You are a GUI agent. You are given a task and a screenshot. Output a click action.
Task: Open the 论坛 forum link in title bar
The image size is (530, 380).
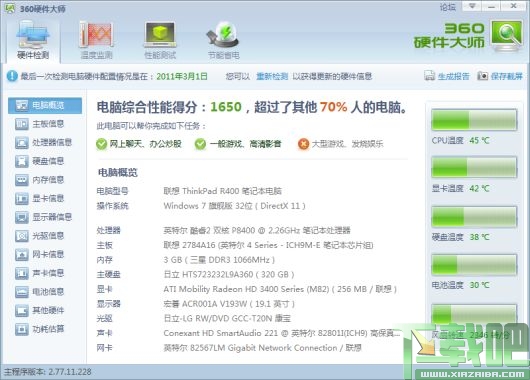[448, 7]
